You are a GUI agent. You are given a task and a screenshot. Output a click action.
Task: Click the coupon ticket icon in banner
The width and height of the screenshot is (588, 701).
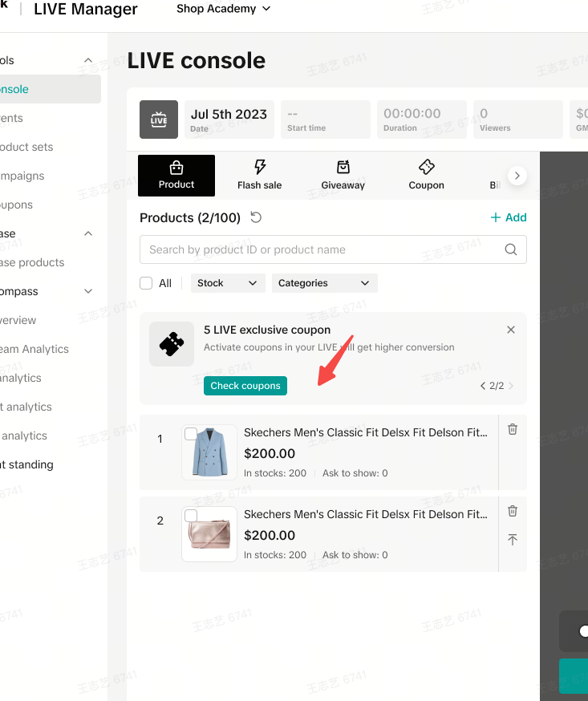tap(172, 344)
